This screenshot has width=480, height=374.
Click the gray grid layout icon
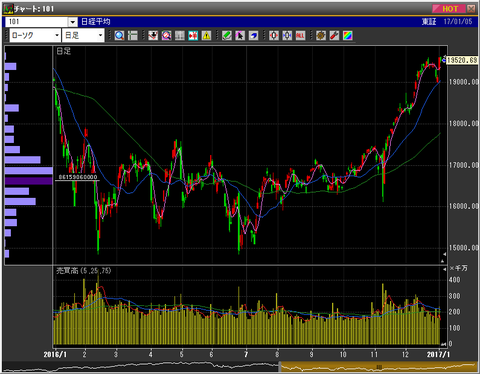180,35
